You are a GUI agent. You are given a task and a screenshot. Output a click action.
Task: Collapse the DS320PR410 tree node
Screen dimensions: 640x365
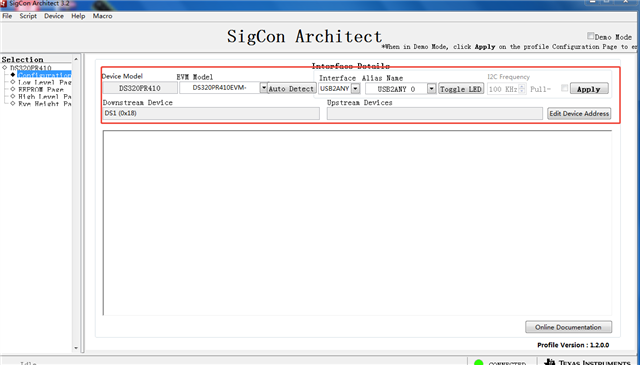(x=4, y=67)
